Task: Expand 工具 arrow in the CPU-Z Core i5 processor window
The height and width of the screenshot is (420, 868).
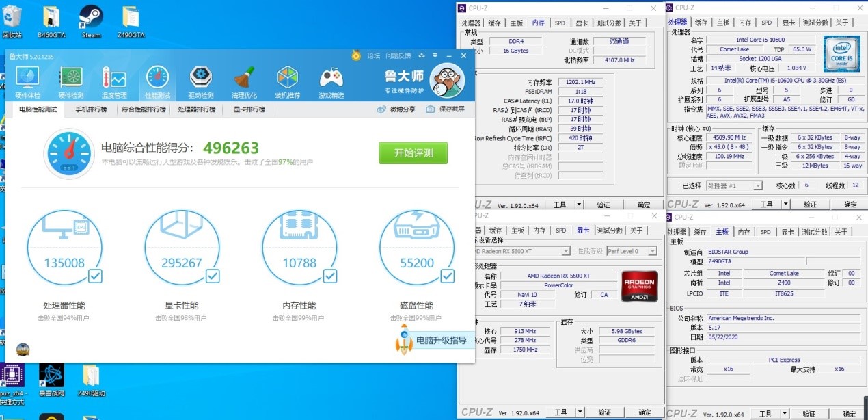Action: coord(786,205)
